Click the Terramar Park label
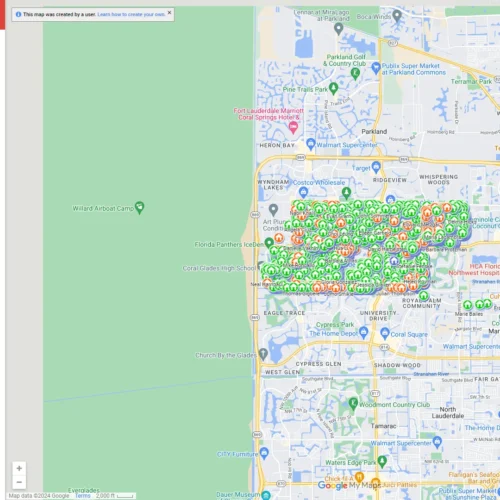 471,81
